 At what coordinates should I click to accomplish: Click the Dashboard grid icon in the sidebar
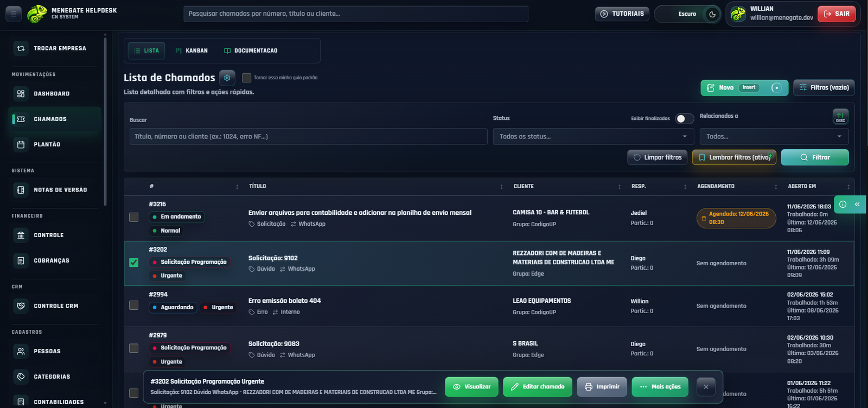click(21, 94)
